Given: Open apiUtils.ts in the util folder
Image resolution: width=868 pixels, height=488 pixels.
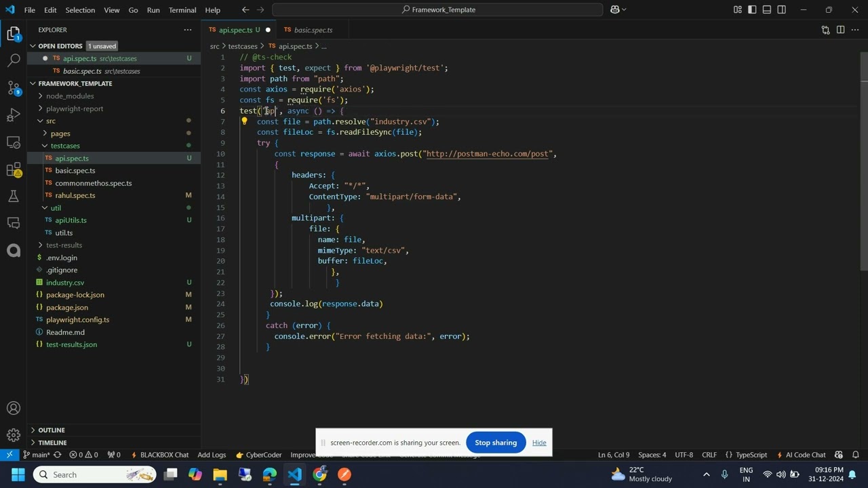Looking at the screenshot, I should (x=71, y=220).
